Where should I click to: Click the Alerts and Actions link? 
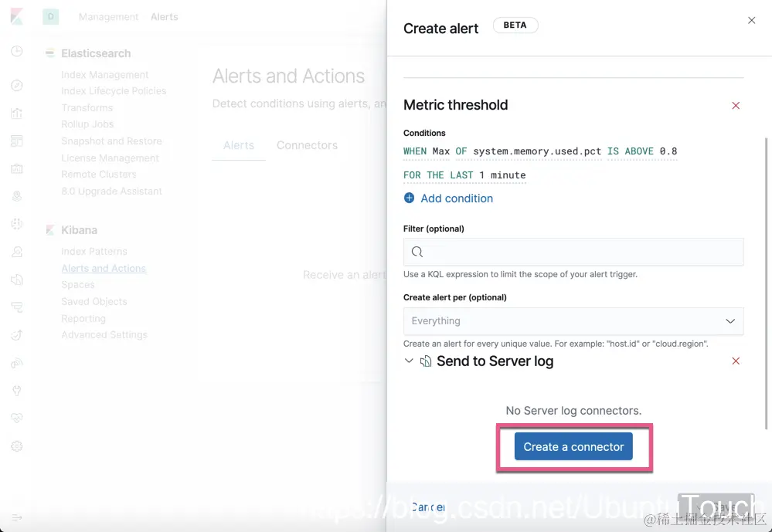click(104, 268)
